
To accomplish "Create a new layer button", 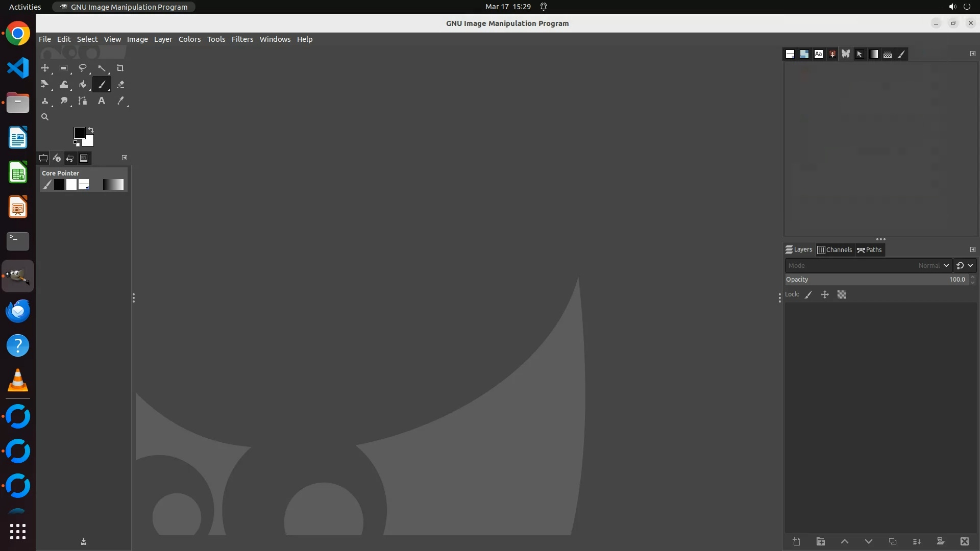I will (796, 541).
